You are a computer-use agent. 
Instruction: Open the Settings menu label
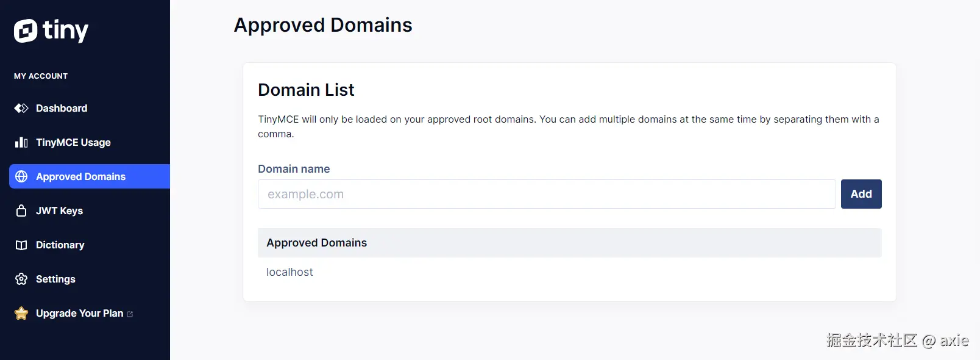55,279
